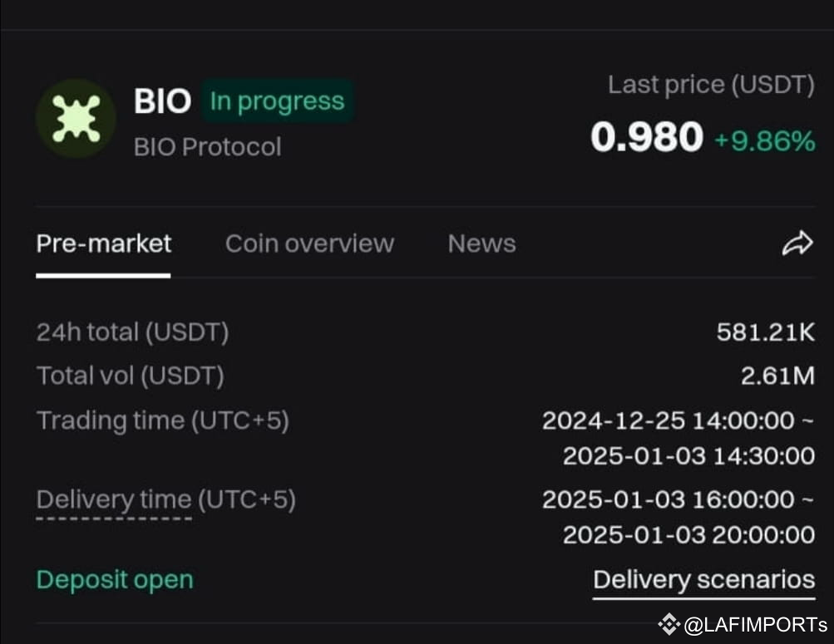Expand the Delivery time tooltip via dashed label
This screenshot has width=834, height=644.
112,499
